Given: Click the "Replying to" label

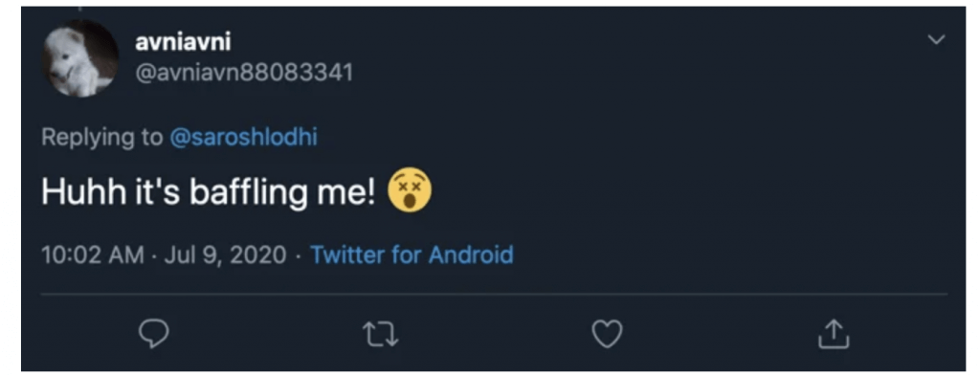Looking at the screenshot, I should pos(101,138).
